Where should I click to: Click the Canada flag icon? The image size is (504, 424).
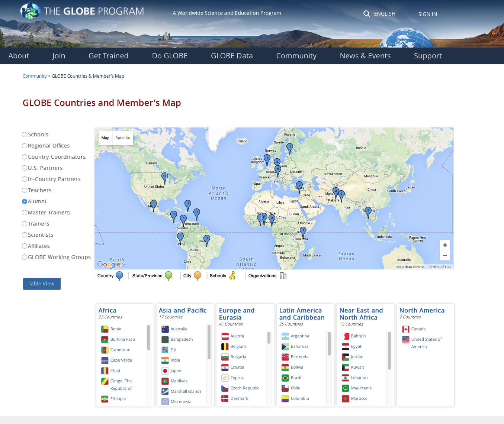click(405, 329)
